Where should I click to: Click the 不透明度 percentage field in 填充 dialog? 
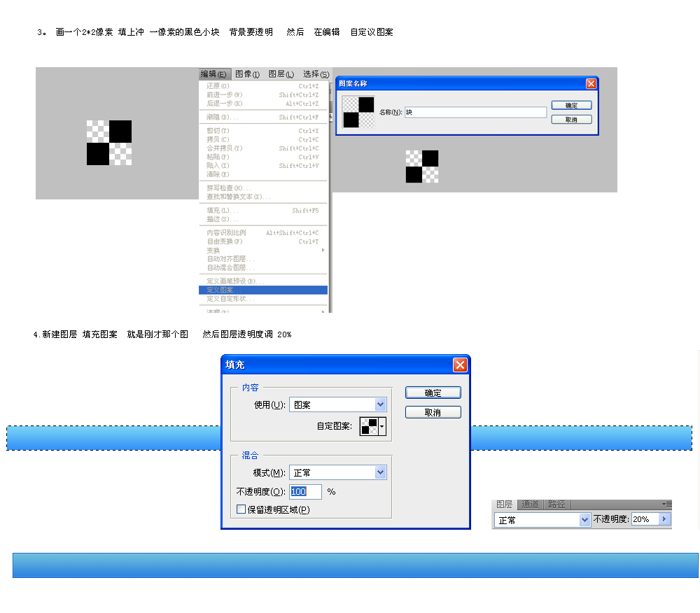click(x=305, y=492)
